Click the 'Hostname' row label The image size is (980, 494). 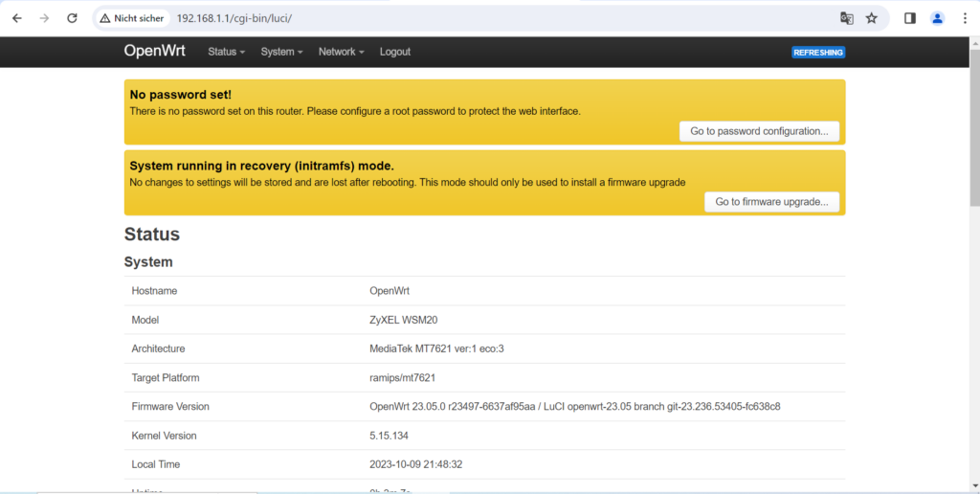[154, 291]
